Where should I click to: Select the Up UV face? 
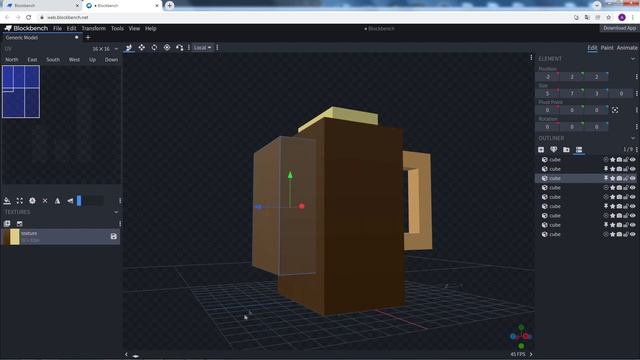pyautogui.click(x=92, y=60)
